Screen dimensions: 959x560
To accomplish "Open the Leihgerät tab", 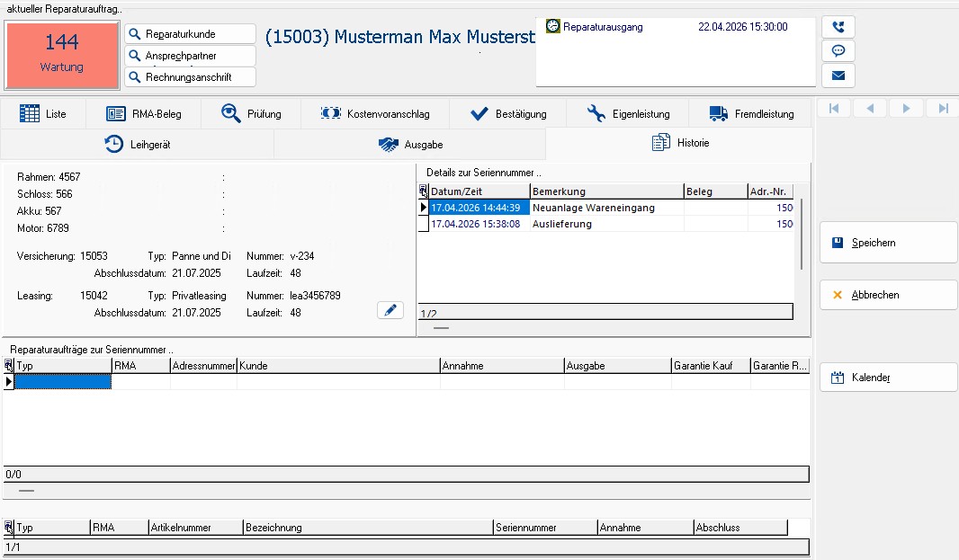I will pos(138,144).
